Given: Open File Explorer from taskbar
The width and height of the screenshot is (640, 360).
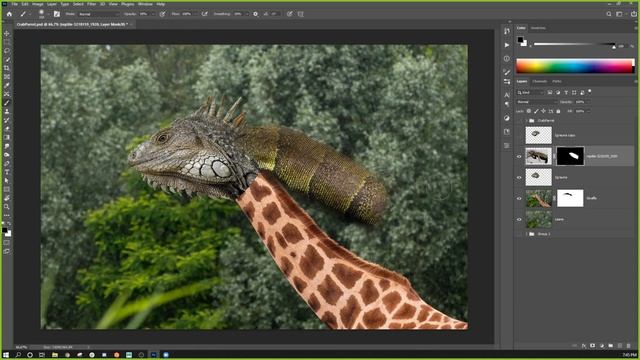Looking at the screenshot, I should pyautogui.click(x=54, y=355).
